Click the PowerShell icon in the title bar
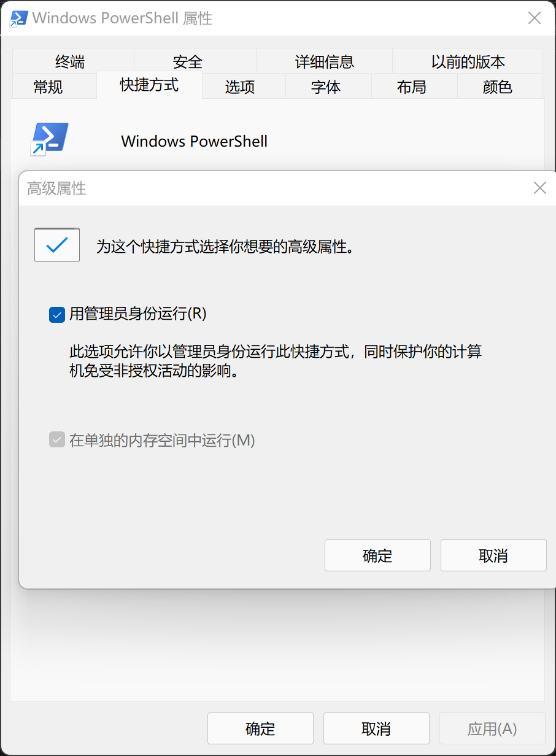 pyautogui.click(x=18, y=18)
